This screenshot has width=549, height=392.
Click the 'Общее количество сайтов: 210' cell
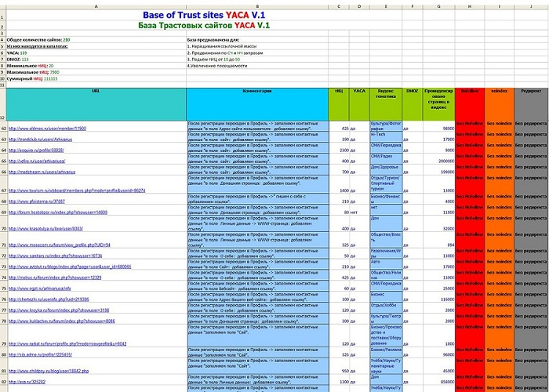point(96,40)
